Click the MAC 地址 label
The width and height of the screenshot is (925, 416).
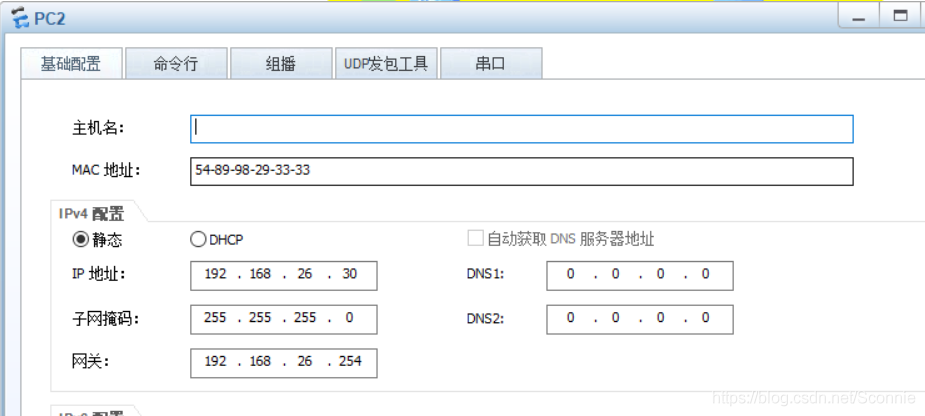tap(106, 171)
